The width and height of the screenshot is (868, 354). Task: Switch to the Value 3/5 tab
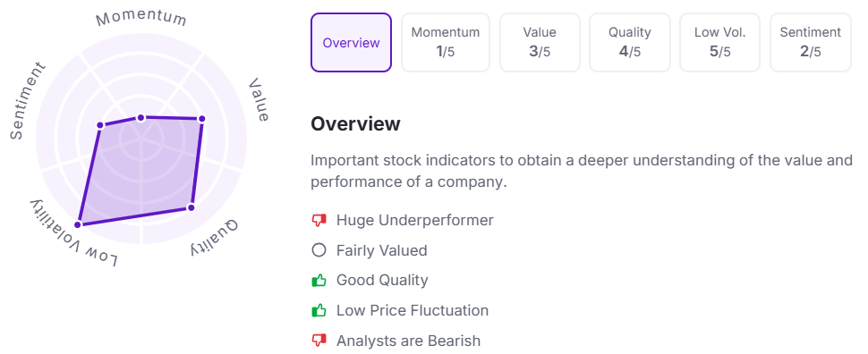pos(540,43)
